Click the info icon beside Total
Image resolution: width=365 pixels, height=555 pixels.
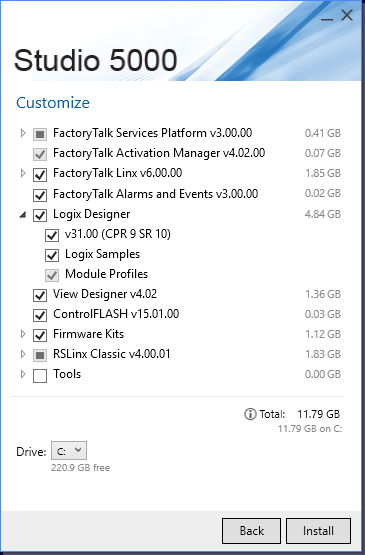click(x=250, y=414)
